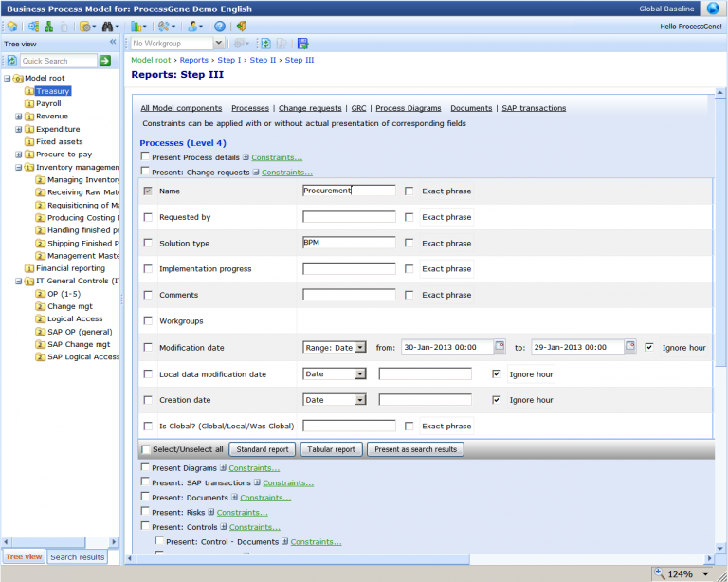Open the user profile icon menu
Viewport: 728px width, 582px height.
(191, 27)
